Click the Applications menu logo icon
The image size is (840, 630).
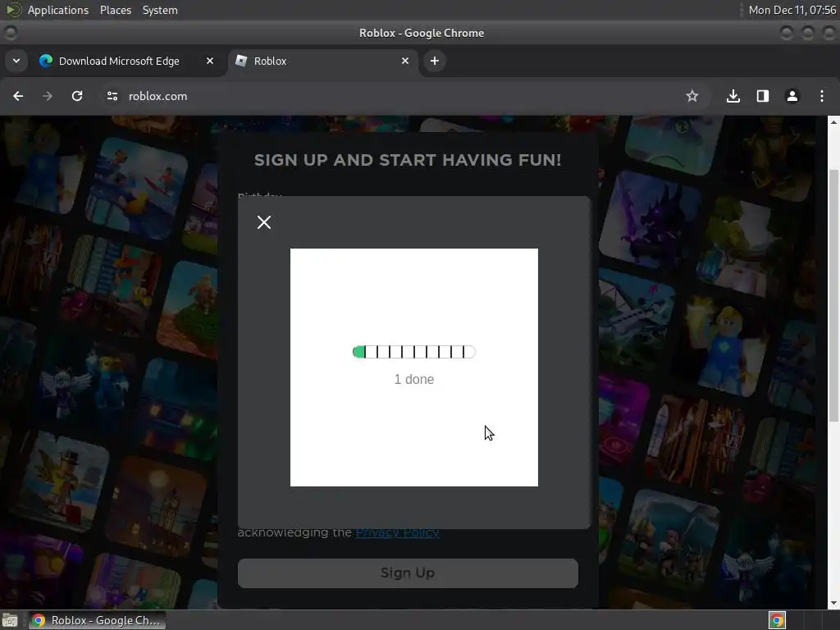13,10
